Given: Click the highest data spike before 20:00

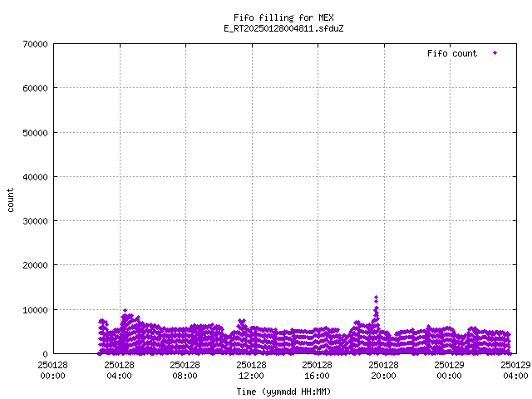Looking at the screenshot, I should [x=376, y=298].
